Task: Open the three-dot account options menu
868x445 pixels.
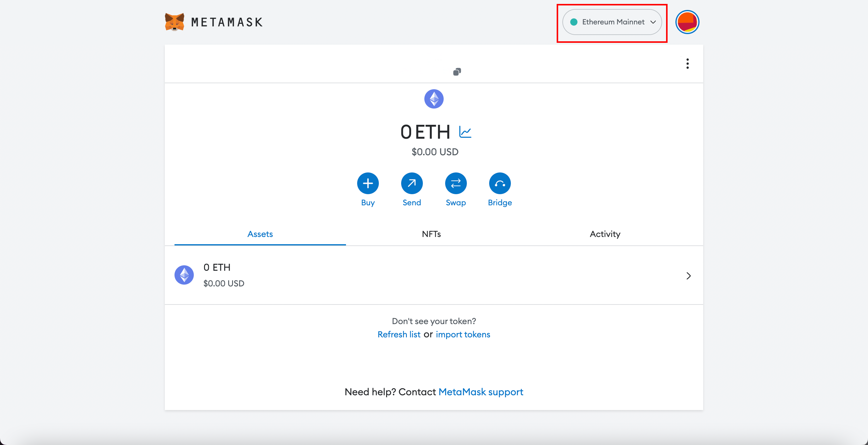Action: pyautogui.click(x=687, y=64)
